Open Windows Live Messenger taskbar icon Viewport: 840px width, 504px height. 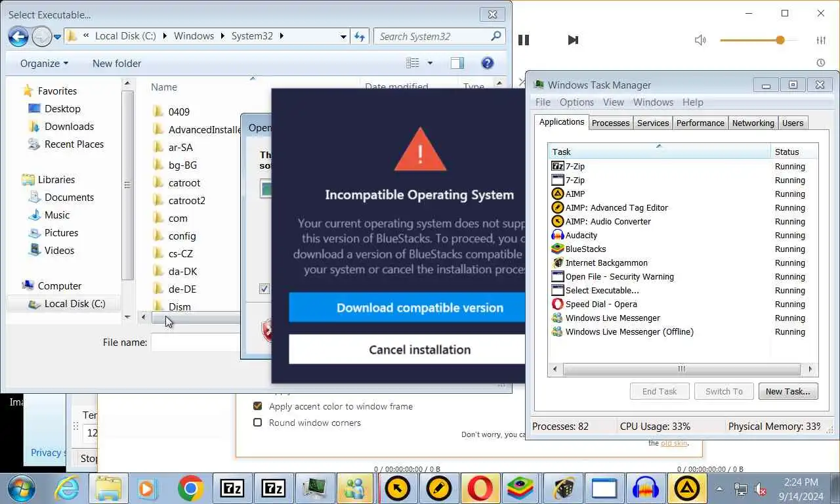[x=356, y=488]
